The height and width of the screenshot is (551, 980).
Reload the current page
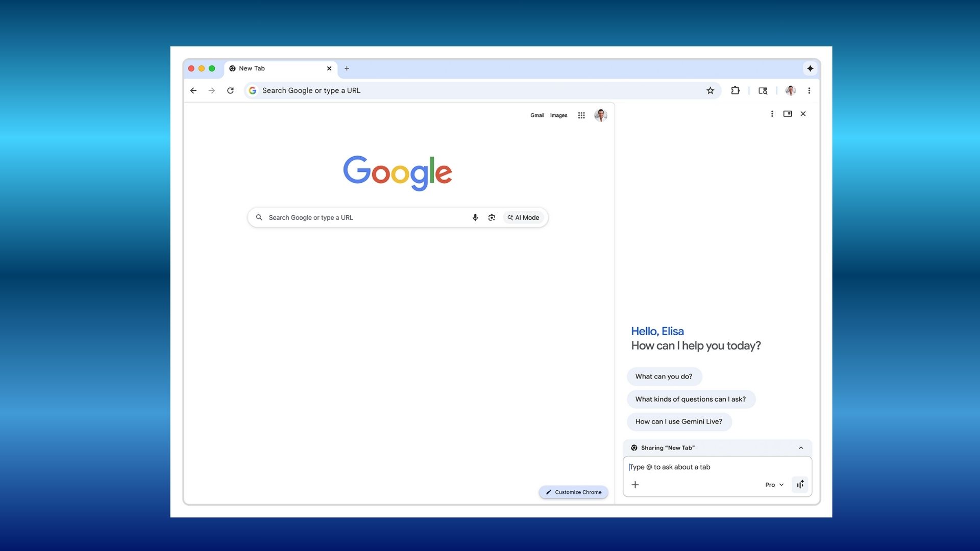point(230,90)
